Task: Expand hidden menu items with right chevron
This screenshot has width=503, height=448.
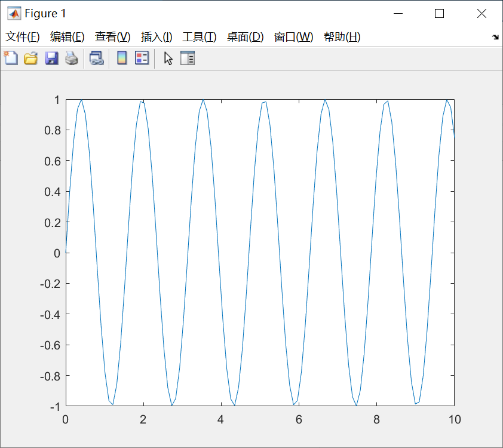Action: pyautogui.click(x=495, y=36)
